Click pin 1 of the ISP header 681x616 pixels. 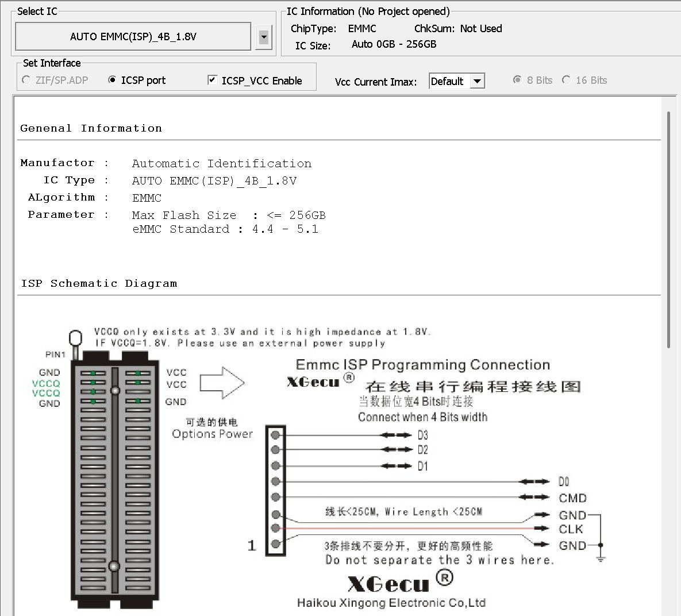pyautogui.click(x=276, y=544)
